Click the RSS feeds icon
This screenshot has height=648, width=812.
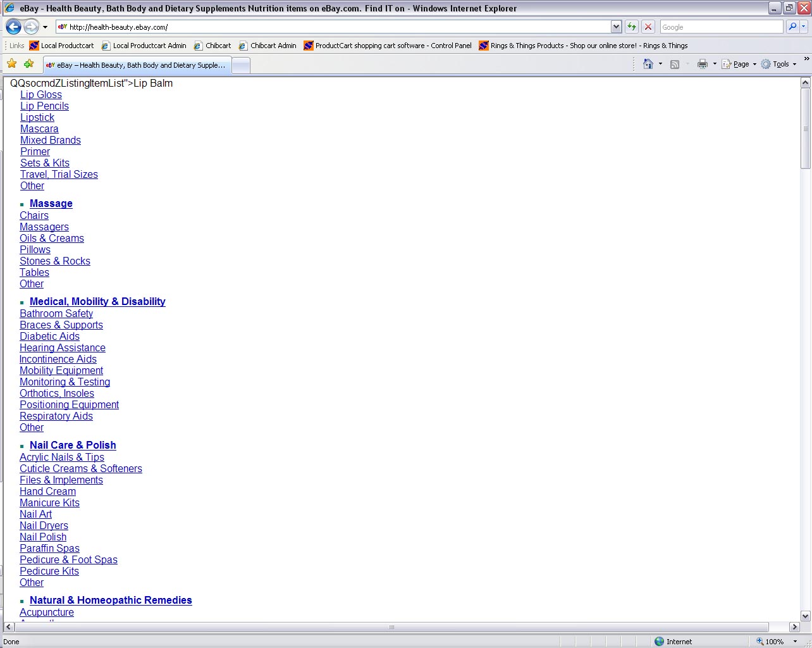pos(675,64)
